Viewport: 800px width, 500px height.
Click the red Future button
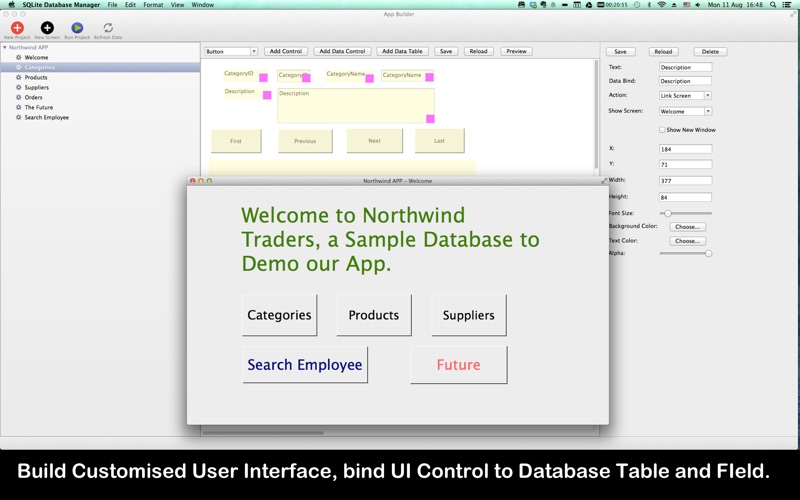click(458, 364)
